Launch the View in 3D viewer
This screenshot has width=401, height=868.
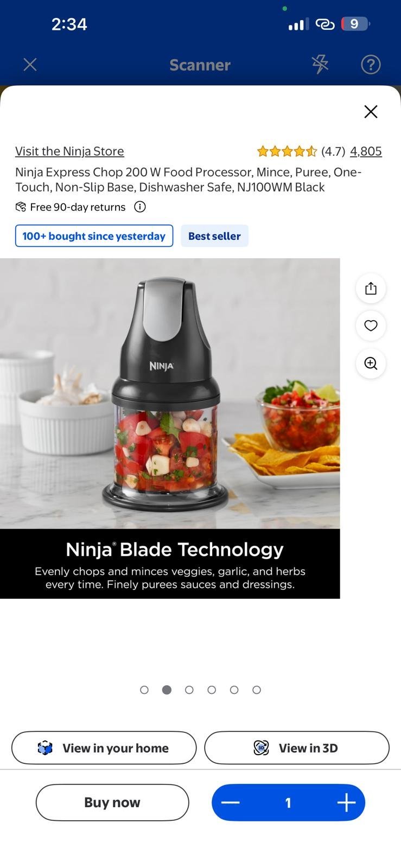click(x=297, y=748)
